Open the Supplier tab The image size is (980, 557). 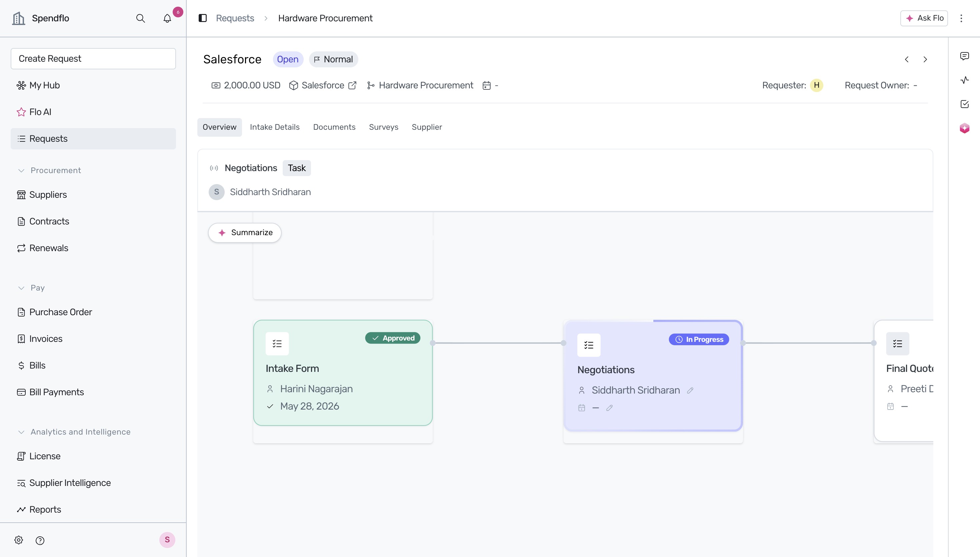pos(427,127)
